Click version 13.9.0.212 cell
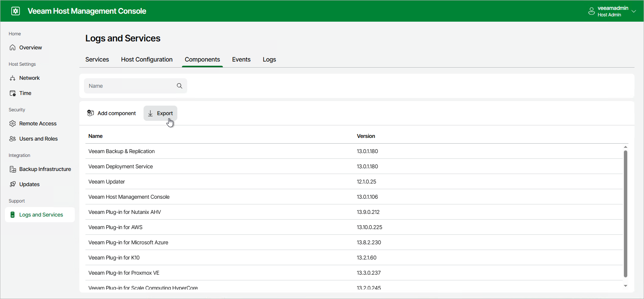The height and width of the screenshot is (299, 644). click(x=368, y=212)
